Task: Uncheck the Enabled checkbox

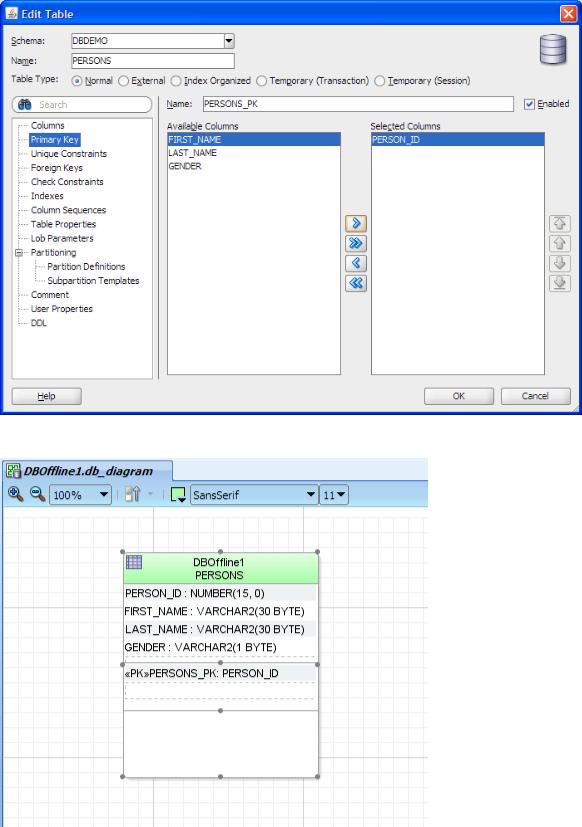Action: 529,104
